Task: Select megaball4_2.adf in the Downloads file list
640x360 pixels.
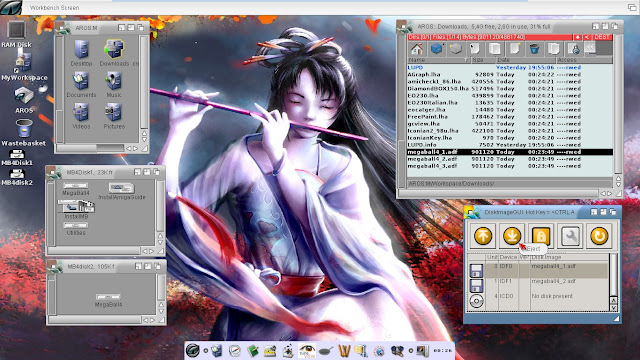Action: 510,159
